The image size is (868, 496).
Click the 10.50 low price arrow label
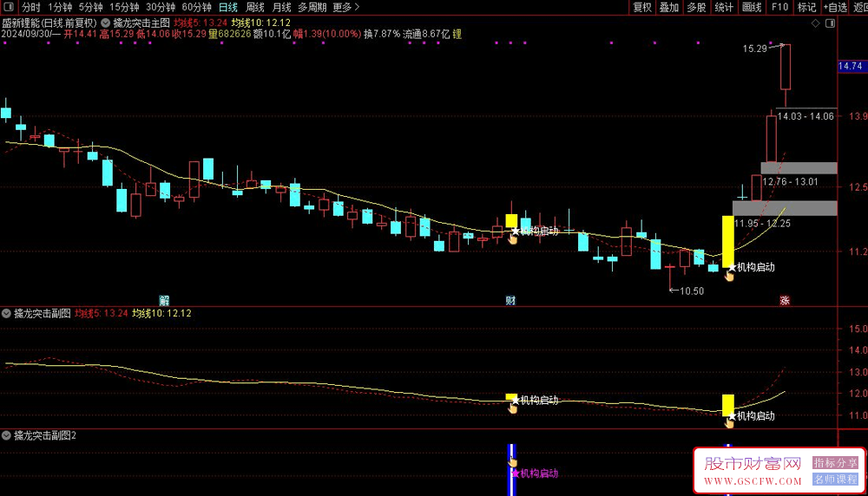[x=687, y=290]
